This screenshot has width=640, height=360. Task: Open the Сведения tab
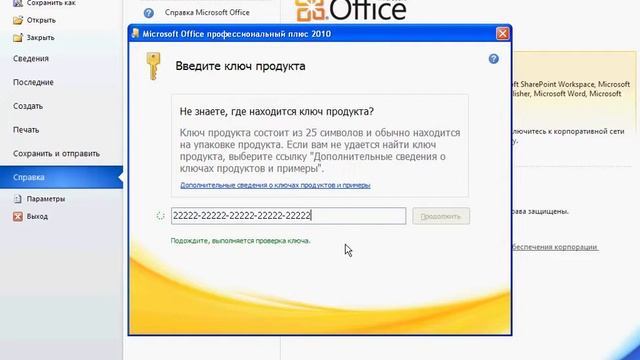(31, 59)
